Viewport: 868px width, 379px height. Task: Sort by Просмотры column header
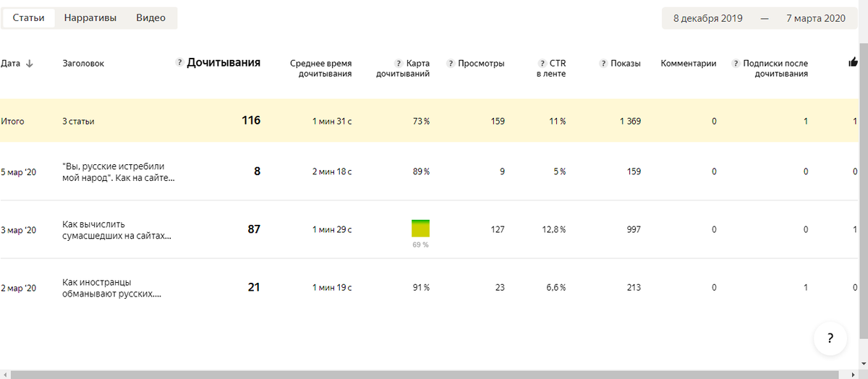click(x=481, y=64)
